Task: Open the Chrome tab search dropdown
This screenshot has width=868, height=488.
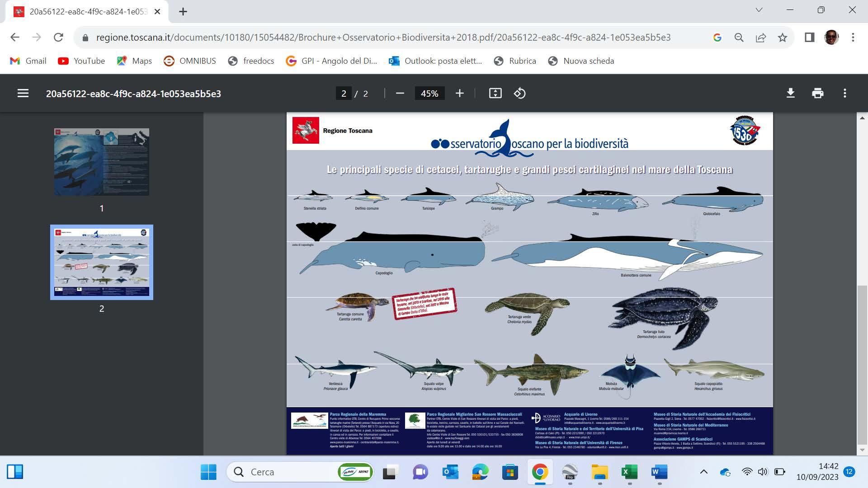Action: click(759, 10)
